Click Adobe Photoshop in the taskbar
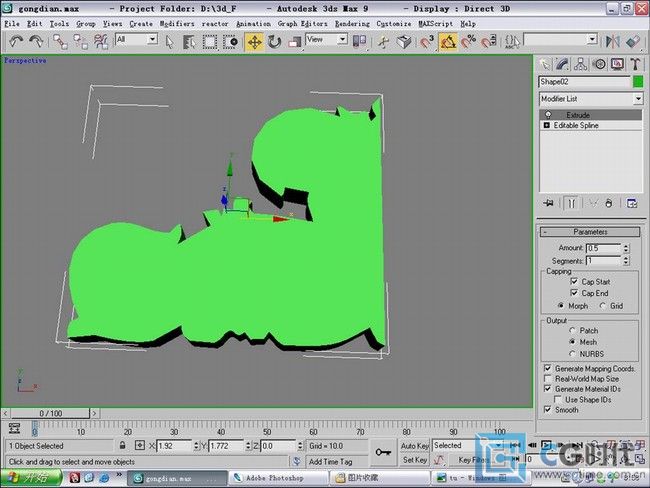The height and width of the screenshot is (488, 650). (x=279, y=478)
